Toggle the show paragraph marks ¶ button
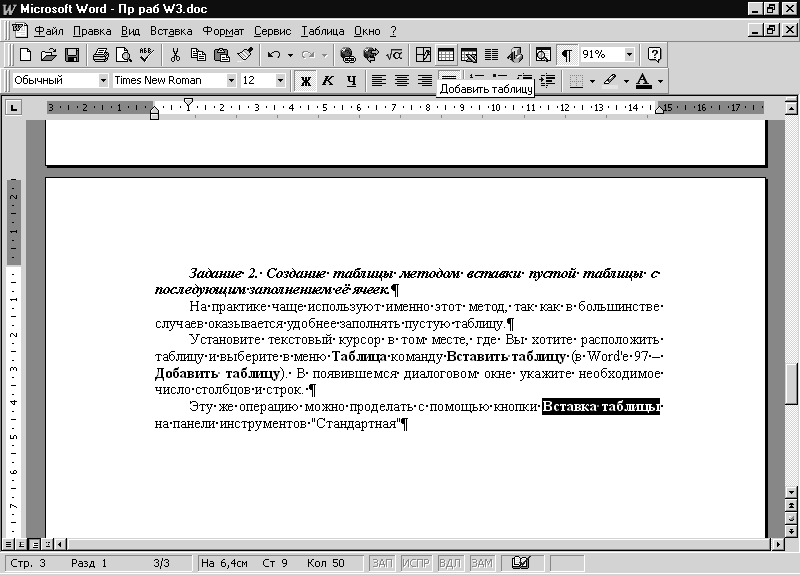This screenshot has height=576, width=800. pyautogui.click(x=567, y=54)
